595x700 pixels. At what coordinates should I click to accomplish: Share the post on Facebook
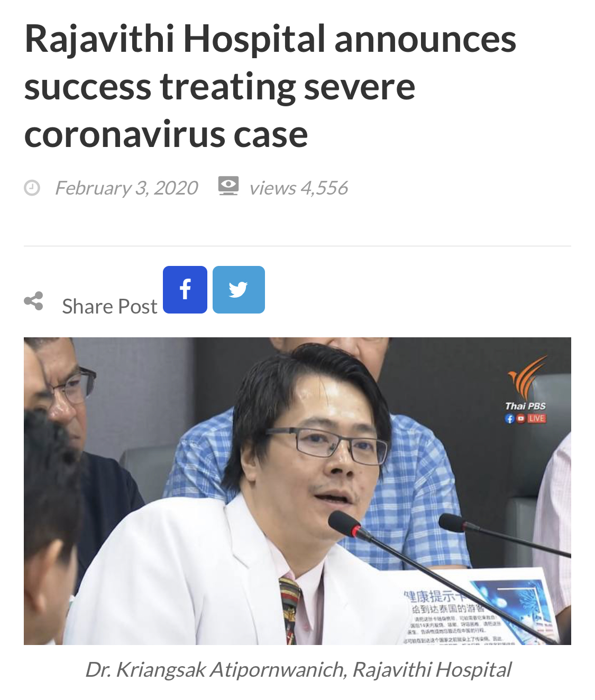pyautogui.click(x=185, y=290)
